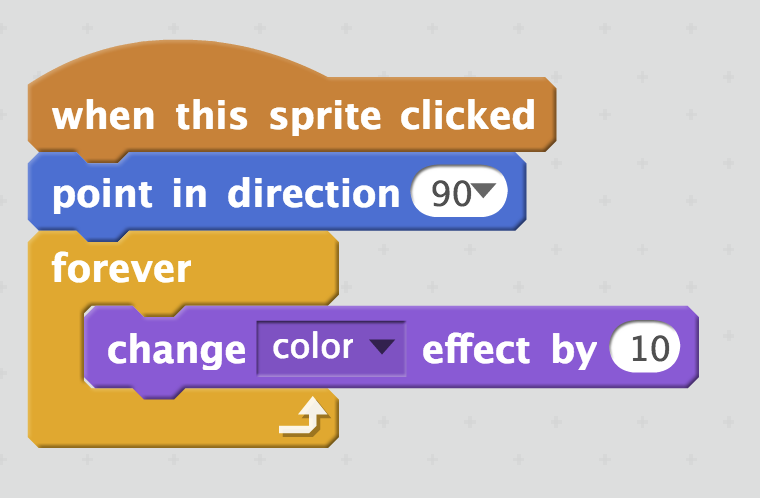Click the dark triangle inside the color dropdown

click(381, 346)
